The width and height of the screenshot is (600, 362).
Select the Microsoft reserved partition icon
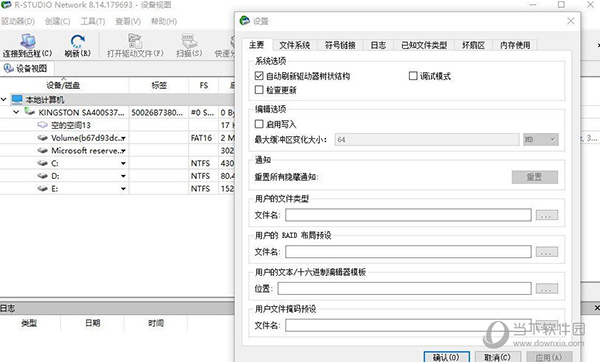tap(42, 150)
